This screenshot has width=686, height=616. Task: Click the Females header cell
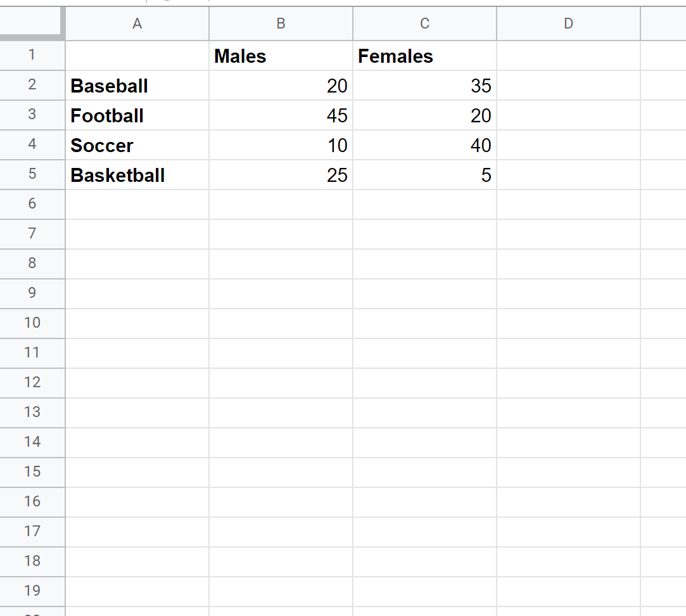coord(424,56)
